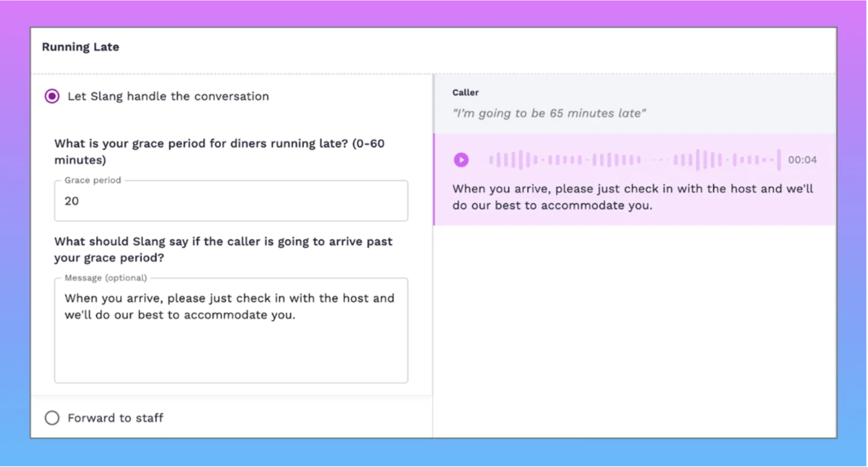868x467 pixels.
Task: Click the empty preview area below the pink response
Action: (x=635, y=330)
